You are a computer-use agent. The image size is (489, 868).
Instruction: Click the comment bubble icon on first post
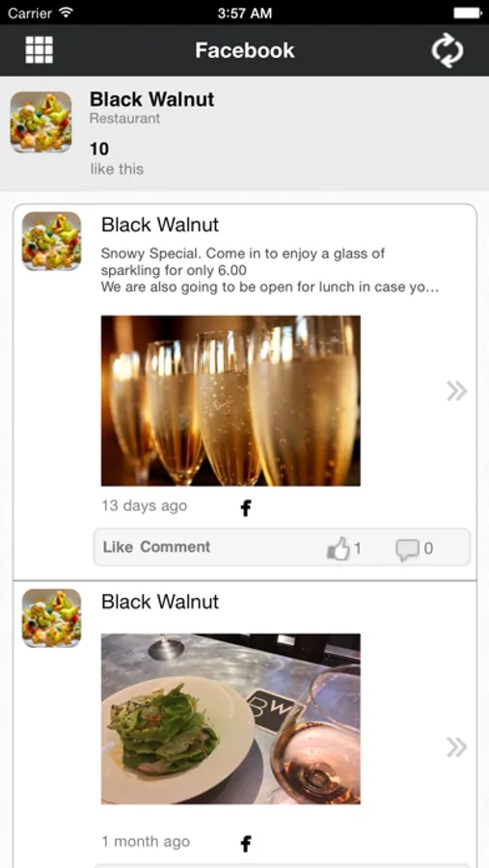pos(407,550)
